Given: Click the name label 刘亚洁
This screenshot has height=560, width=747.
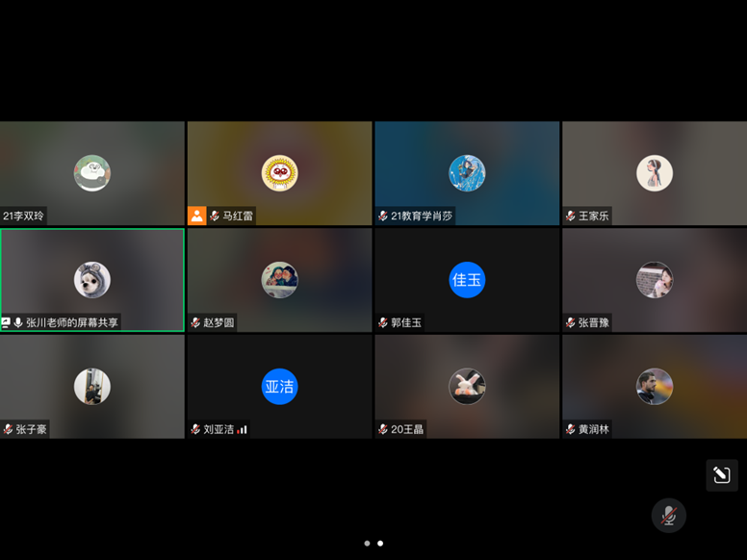Looking at the screenshot, I should coord(219,429).
